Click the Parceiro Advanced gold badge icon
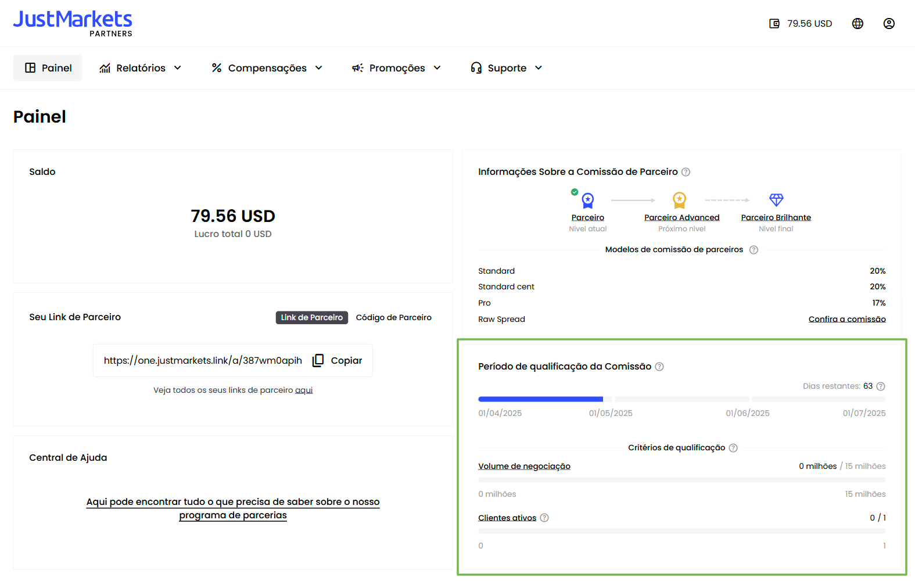The height and width of the screenshot is (588, 915). point(679,200)
